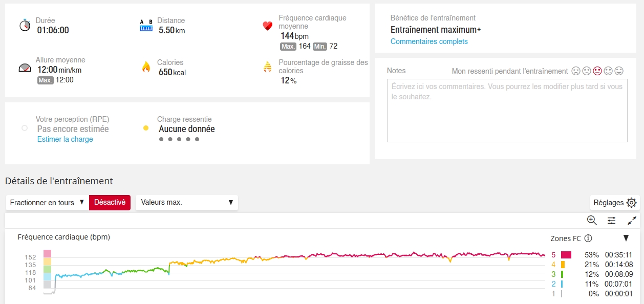644x304 pixels.
Task: Click Estimer la charge link
Action: [x=65, y=139]
